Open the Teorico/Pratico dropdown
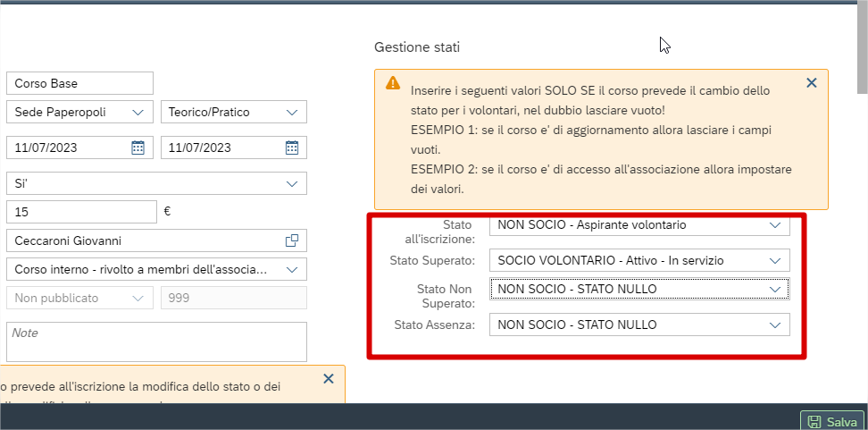The image size is (868, 430). (292, 112)
